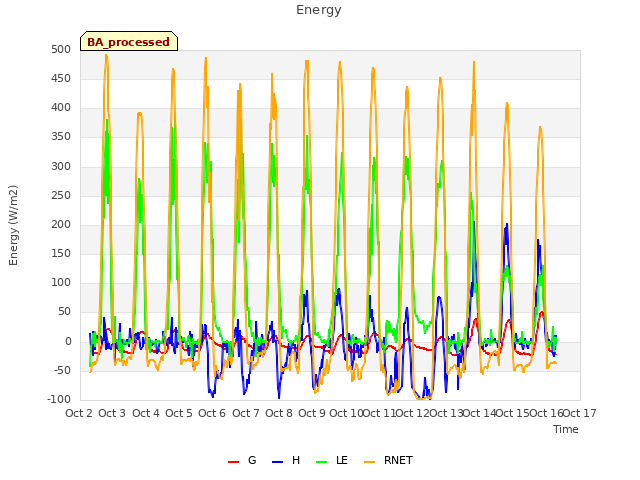Click the Oct 3 tick label

pos(112,413)
